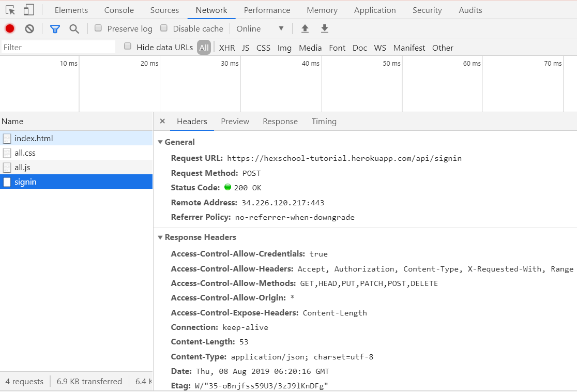Switch to the Console tab
The image size is (577, 392).
tap(119, 10)
